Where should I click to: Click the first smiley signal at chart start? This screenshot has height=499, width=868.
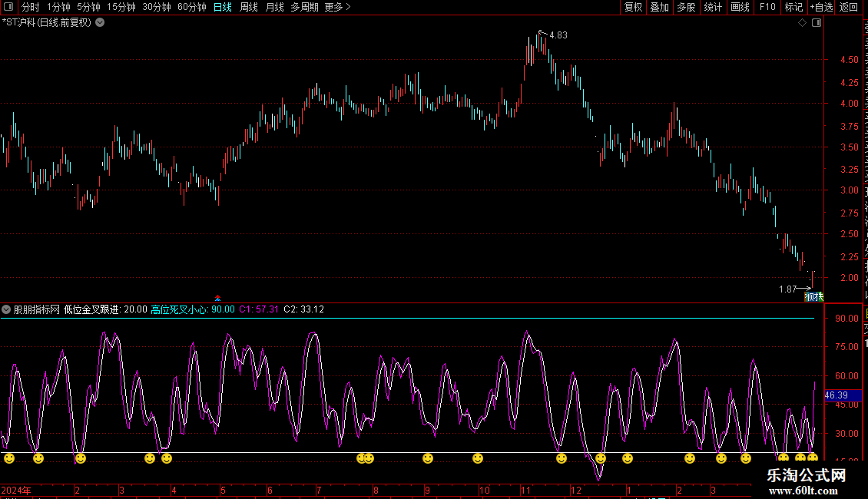[9, 458]
